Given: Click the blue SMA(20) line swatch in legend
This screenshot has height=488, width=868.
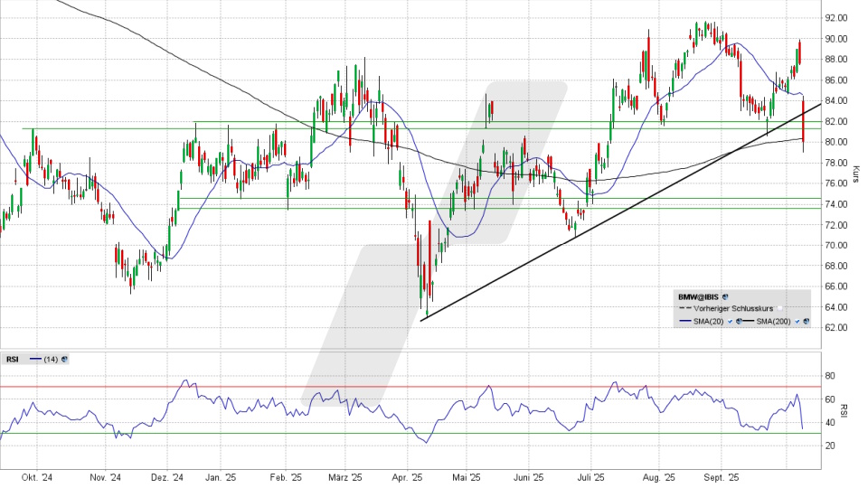Looking at the screenshot, I should [685, 321].
